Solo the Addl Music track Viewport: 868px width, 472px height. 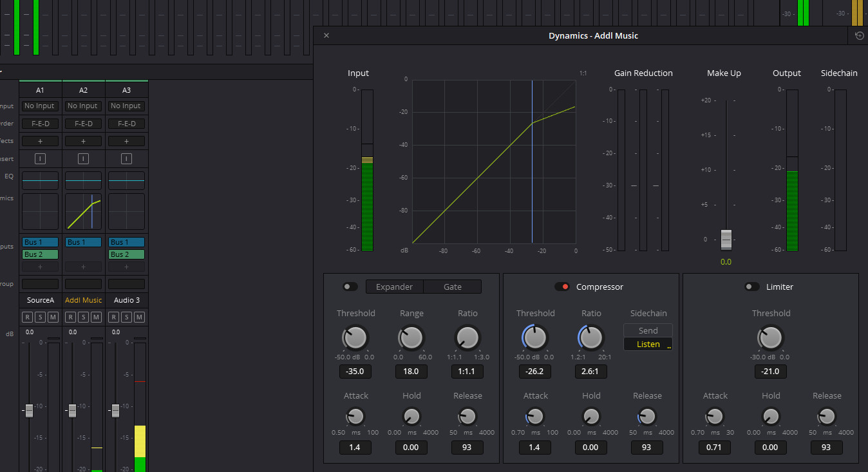pyautogui.click(x=83, y=317)
